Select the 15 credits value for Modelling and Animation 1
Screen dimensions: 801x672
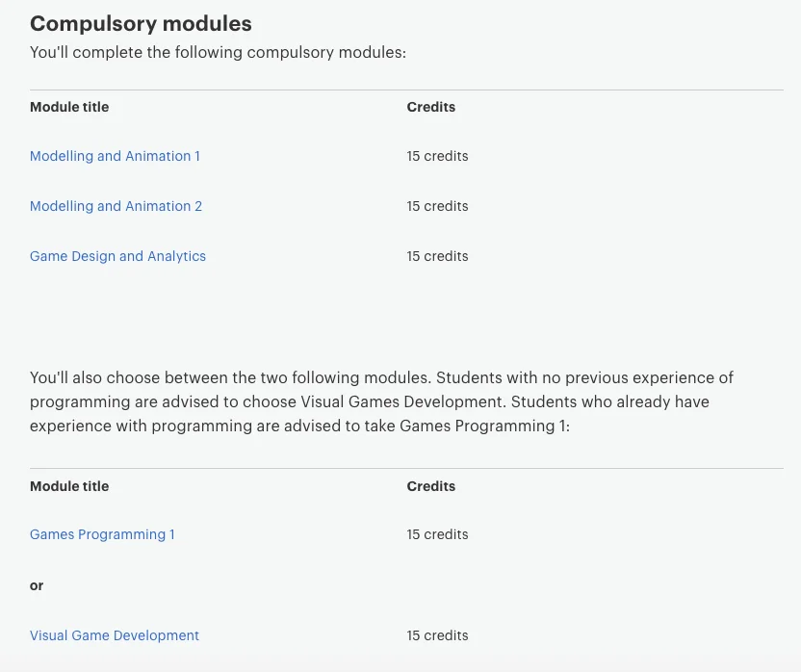click(x=437, y=156)
